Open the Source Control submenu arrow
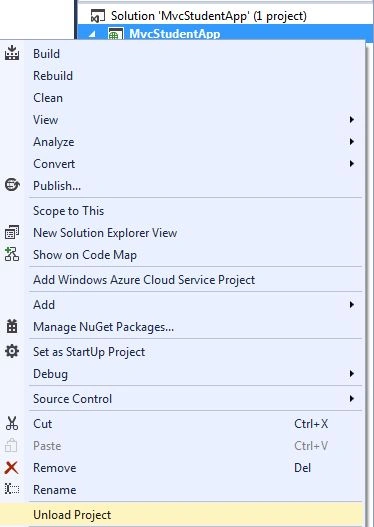Viewport: 374px width, 527px height. [351, 399]
